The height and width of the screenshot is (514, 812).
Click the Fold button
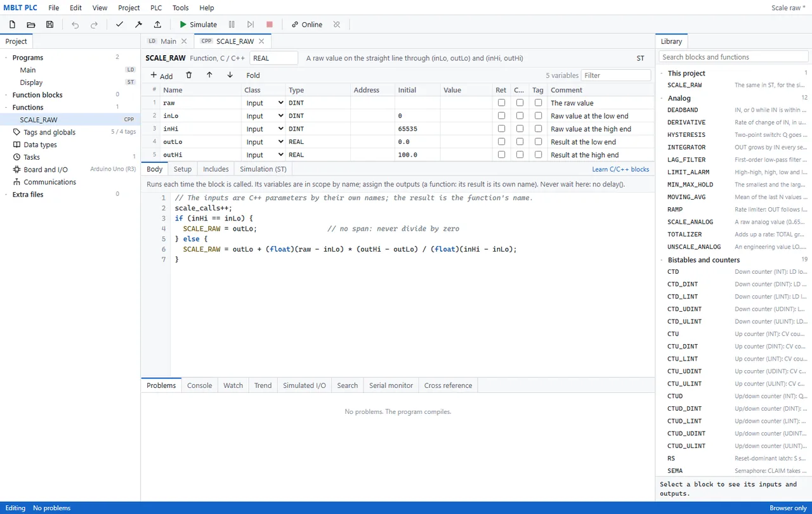tap(253, 75)
